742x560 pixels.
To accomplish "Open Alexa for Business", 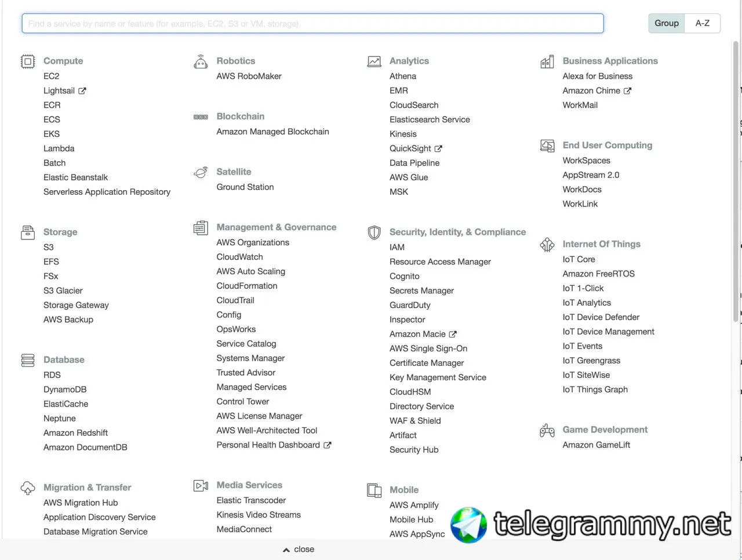I will [x=598, y=76].
